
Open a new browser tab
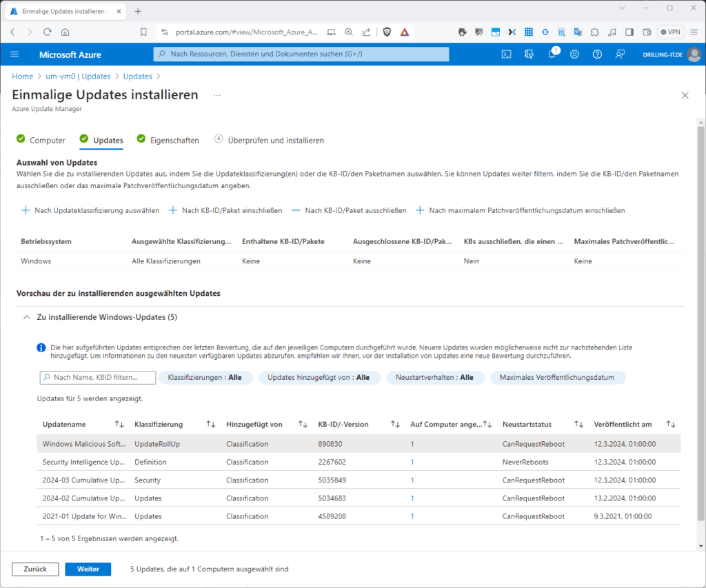(x=138, y=11)
